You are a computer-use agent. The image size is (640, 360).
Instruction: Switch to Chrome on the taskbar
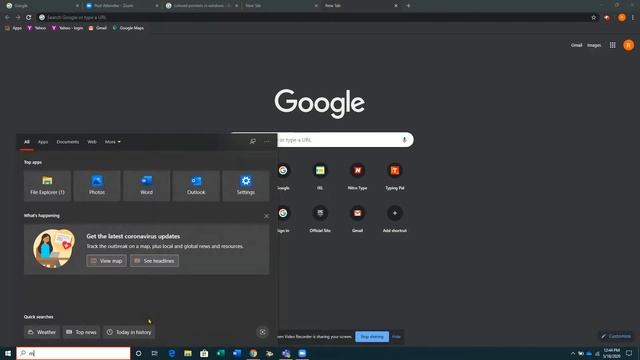point(253,353)
